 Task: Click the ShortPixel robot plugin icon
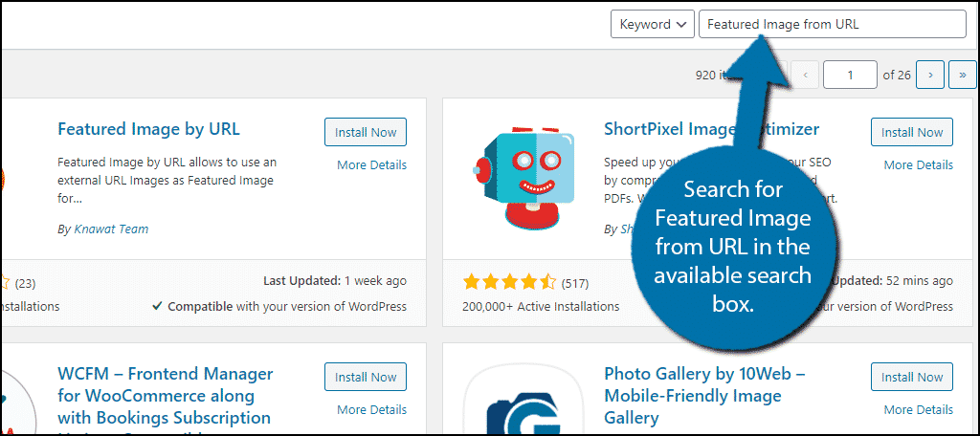(x=523, y=181)
